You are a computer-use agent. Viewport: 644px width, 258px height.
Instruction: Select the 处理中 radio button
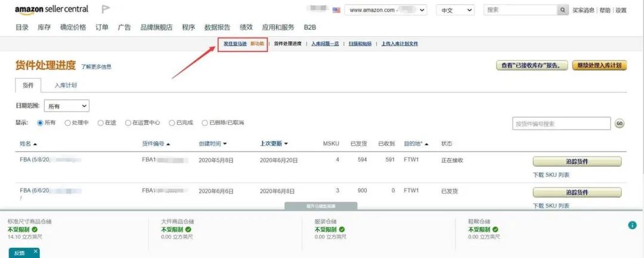pos(67,122)
